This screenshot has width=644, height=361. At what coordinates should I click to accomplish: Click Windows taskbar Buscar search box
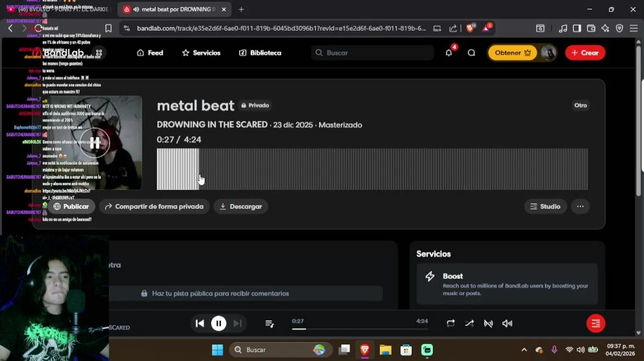[x=281, y=350]
